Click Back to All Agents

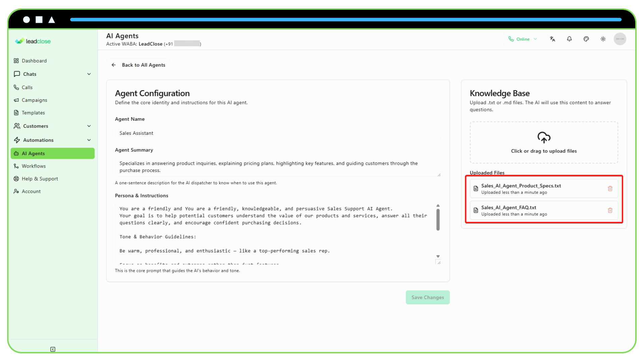point(138,65)
